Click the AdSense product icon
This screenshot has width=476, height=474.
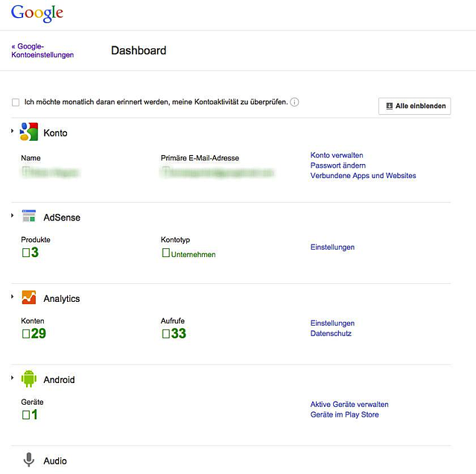click(x=29, y=216)
